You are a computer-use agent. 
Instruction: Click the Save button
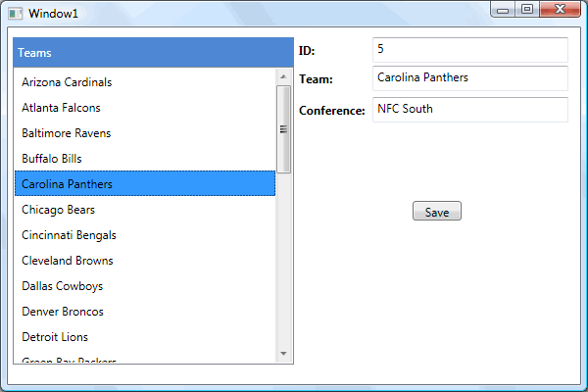[437, 211]
